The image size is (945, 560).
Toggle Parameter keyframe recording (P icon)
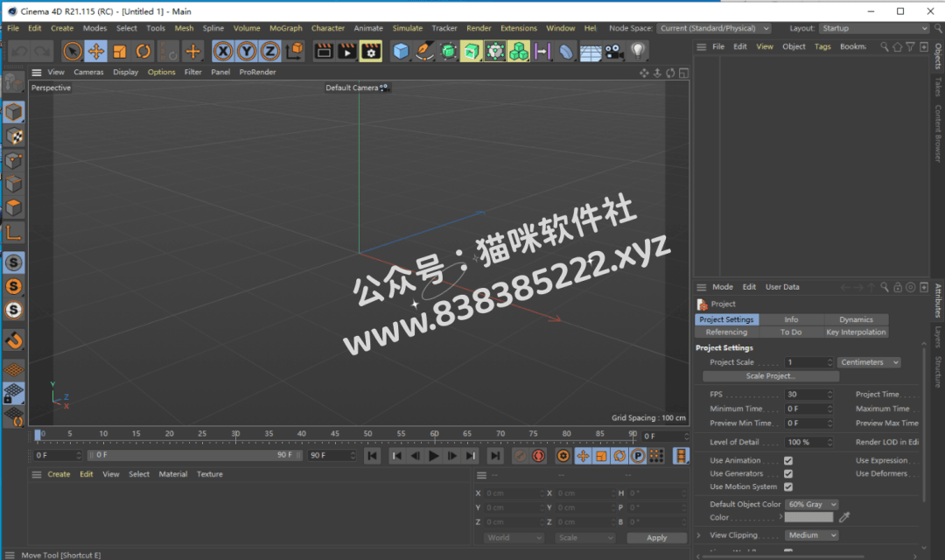click(x=638, y=457)
